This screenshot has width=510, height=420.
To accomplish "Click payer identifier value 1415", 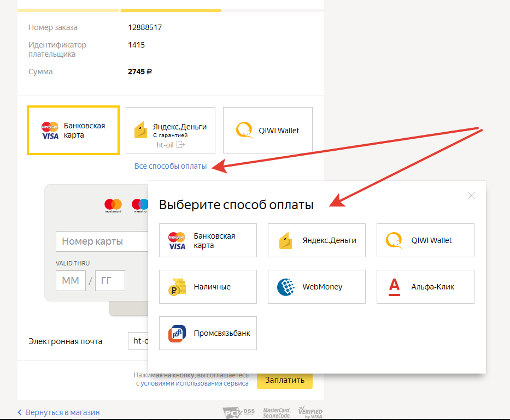I will pyautogui.click(x=136, y=45).
